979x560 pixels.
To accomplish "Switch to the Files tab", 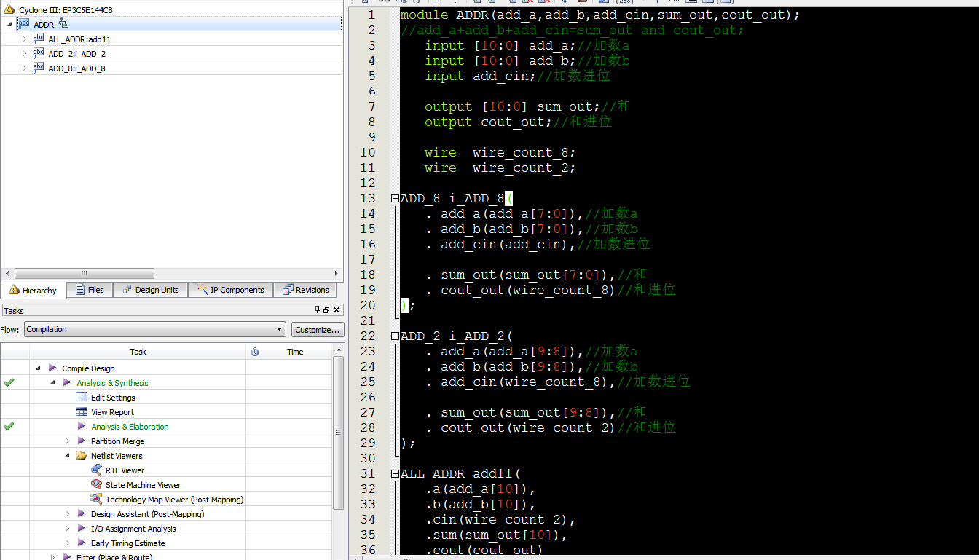I will click(x=89, y=290).
